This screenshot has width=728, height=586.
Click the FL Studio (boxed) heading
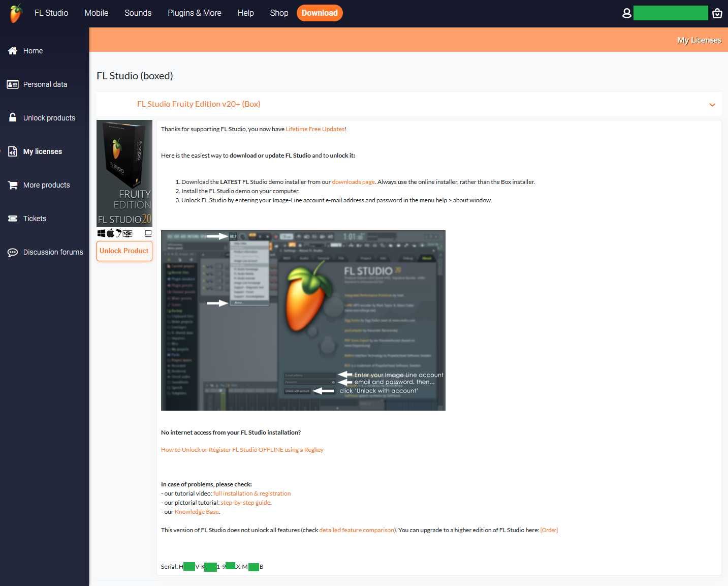point(135,76)
